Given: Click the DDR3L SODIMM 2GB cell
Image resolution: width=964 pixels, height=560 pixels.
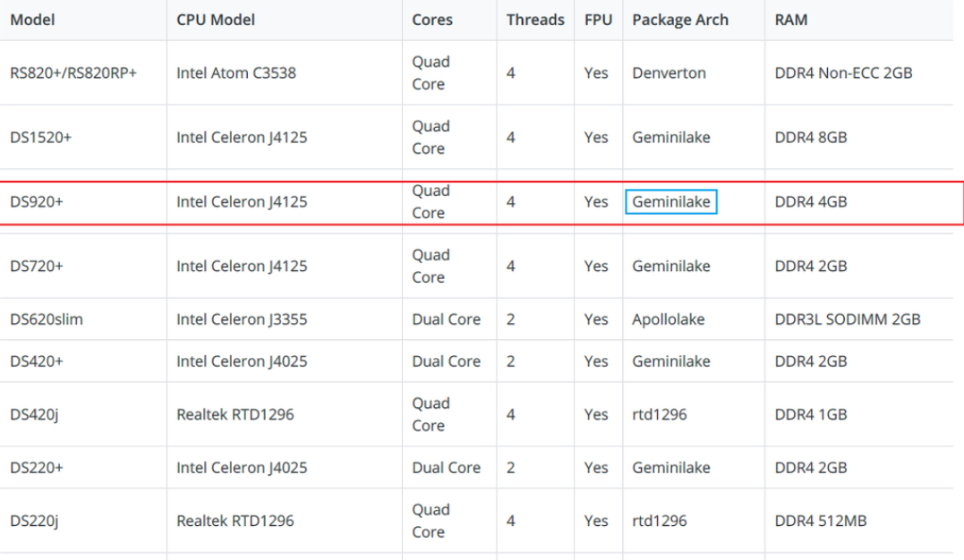Looking at the screenshot, I should click(847, 319).
